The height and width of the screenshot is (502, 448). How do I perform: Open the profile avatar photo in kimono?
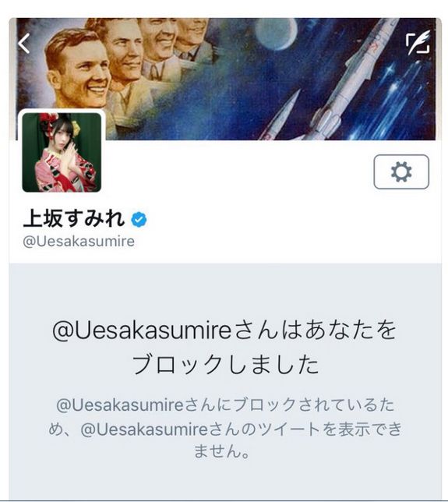62,153
